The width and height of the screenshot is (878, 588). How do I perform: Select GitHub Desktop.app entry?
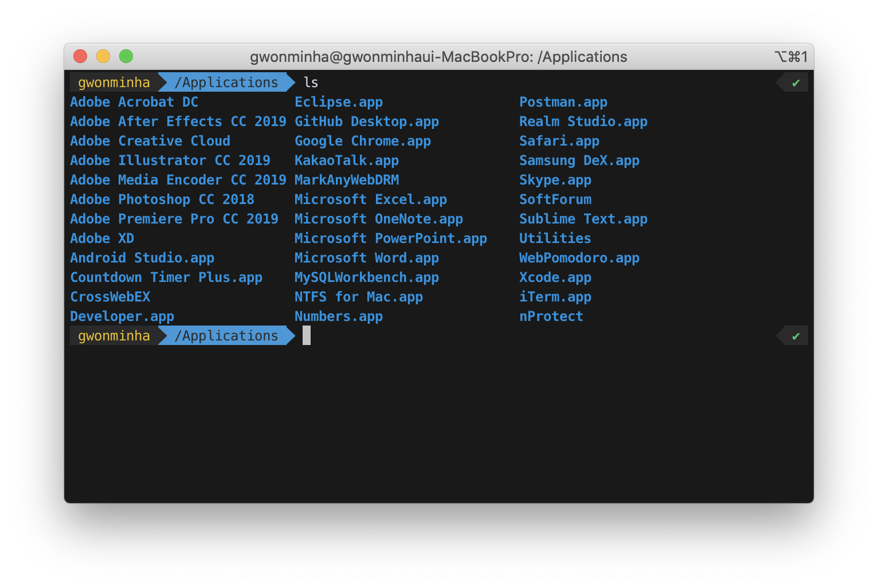point(367,121)
